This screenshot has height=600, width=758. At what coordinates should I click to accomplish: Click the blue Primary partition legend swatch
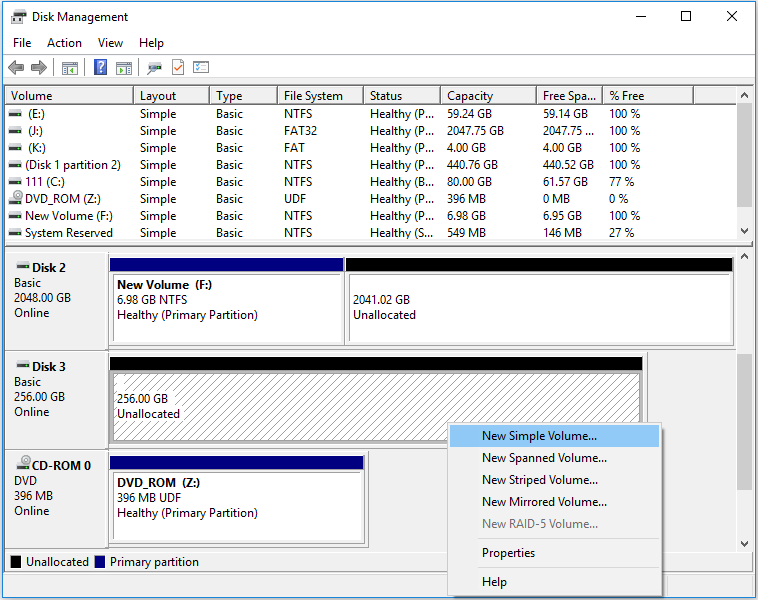100,562
